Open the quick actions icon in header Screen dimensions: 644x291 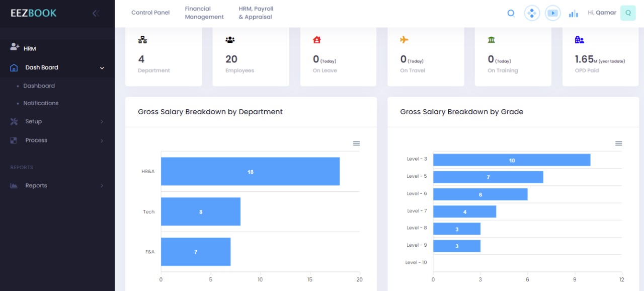[x=532, y=13]
